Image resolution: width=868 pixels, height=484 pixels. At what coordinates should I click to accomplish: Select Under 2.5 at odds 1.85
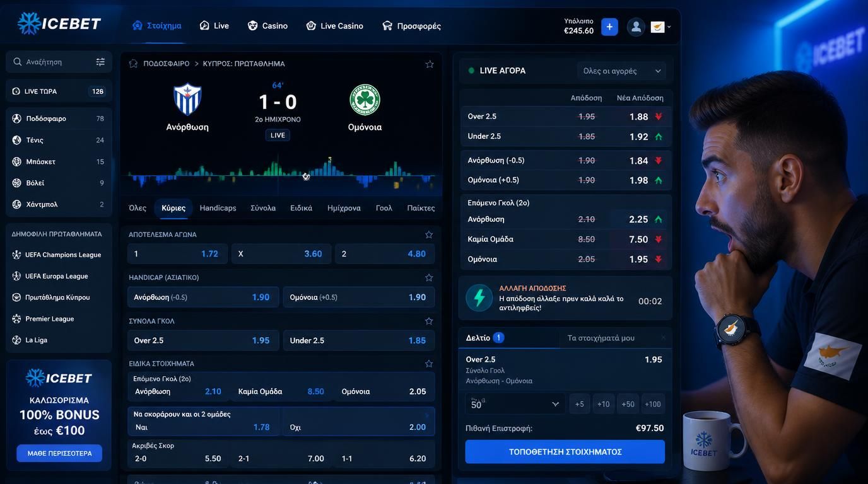(359, 340)
